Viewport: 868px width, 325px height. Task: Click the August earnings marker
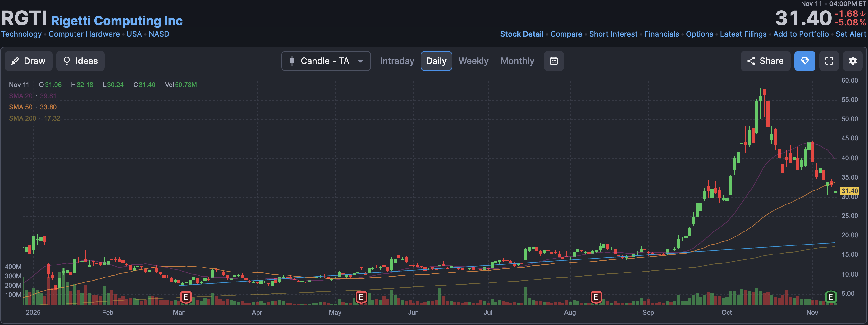pyautogui.click(x=596, y=297)
